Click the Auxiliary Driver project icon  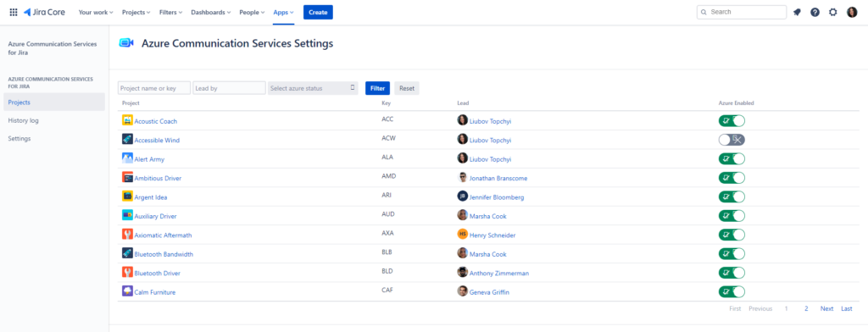point(127,215)
